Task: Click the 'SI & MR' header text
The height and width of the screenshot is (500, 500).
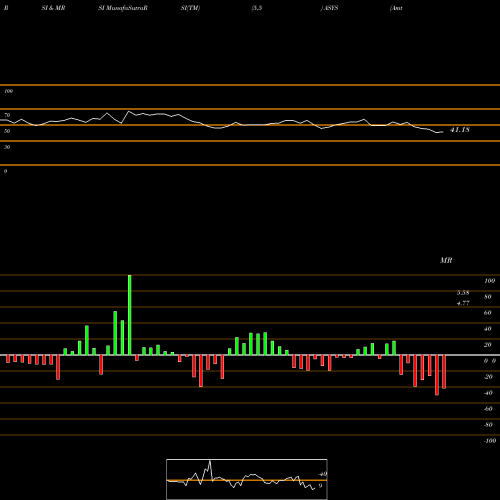Action: 53,8
